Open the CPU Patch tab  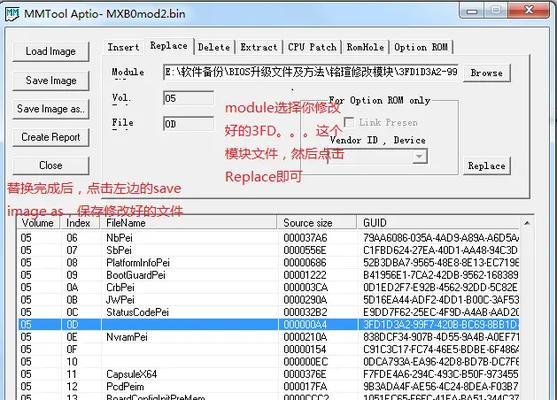pyautogui.click(x=312, y=47)
